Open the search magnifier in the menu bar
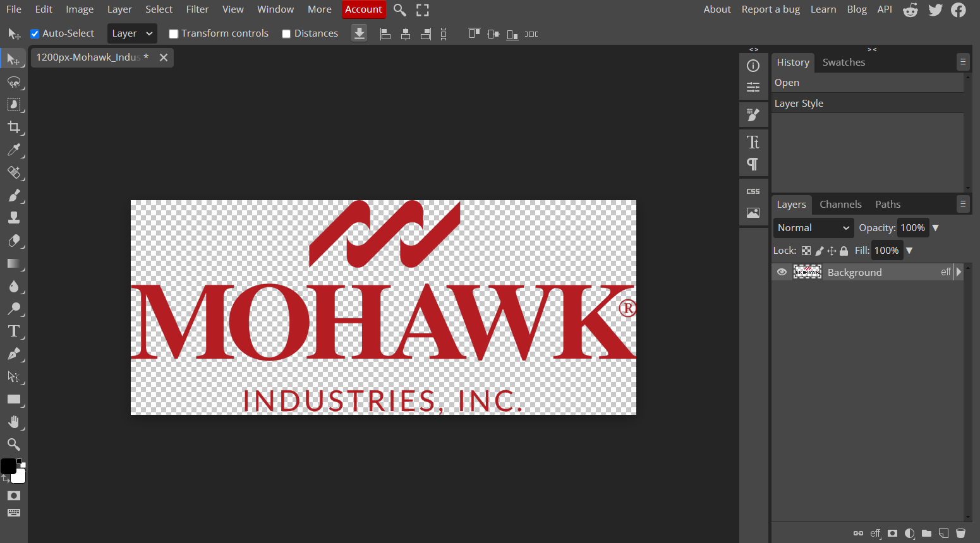 (x=399, y=9)
